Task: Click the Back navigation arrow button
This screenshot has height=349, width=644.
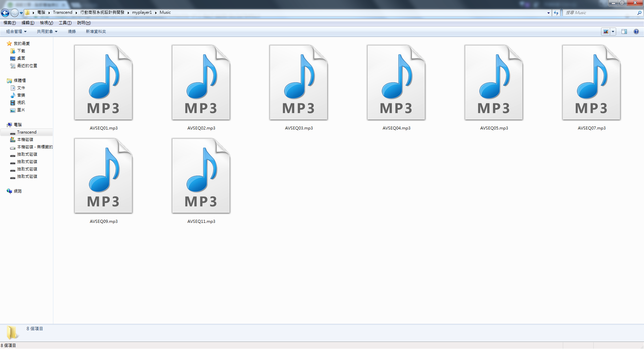Action: point(5,13)
